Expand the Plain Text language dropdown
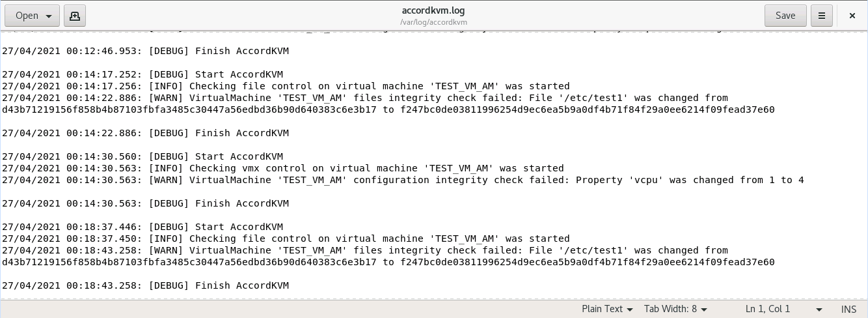Image resolution: width=868 pixels, height=318 pixels. pos(608,309)
